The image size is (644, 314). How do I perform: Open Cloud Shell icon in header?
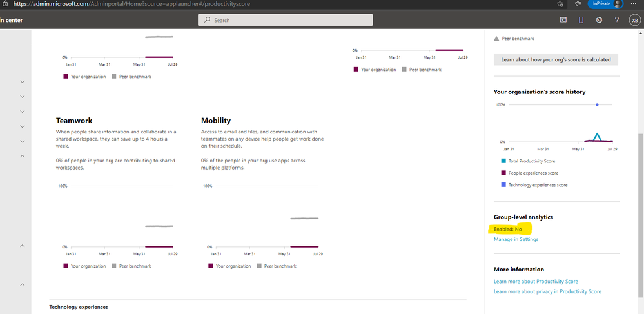click(x=564, y=20)
